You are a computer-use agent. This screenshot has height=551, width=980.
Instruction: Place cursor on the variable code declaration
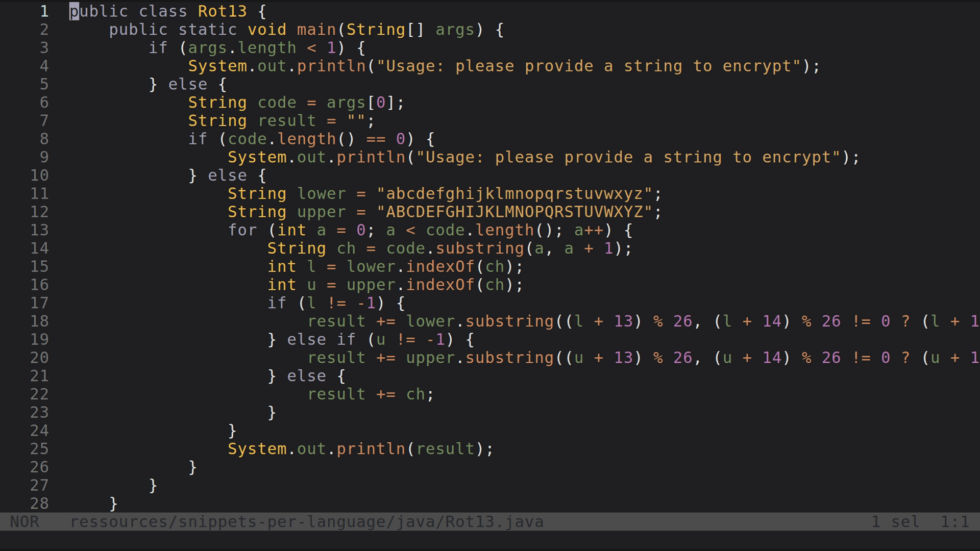click(277, 102)
